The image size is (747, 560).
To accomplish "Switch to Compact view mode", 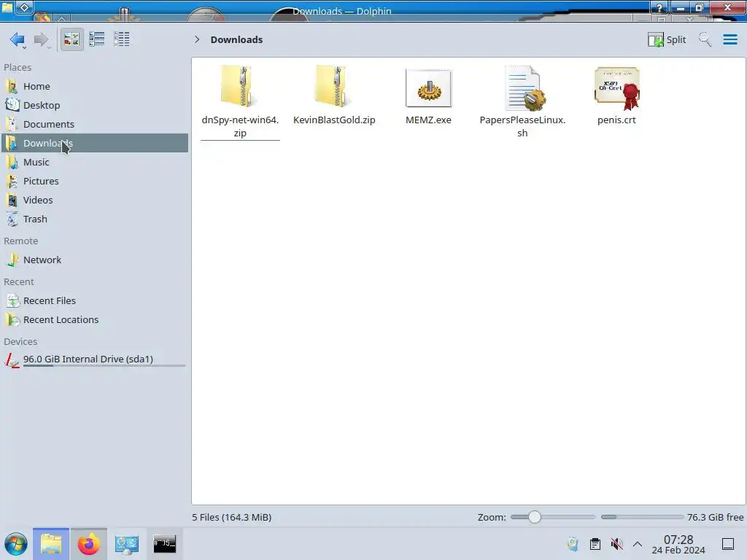I will click(97, 39).
